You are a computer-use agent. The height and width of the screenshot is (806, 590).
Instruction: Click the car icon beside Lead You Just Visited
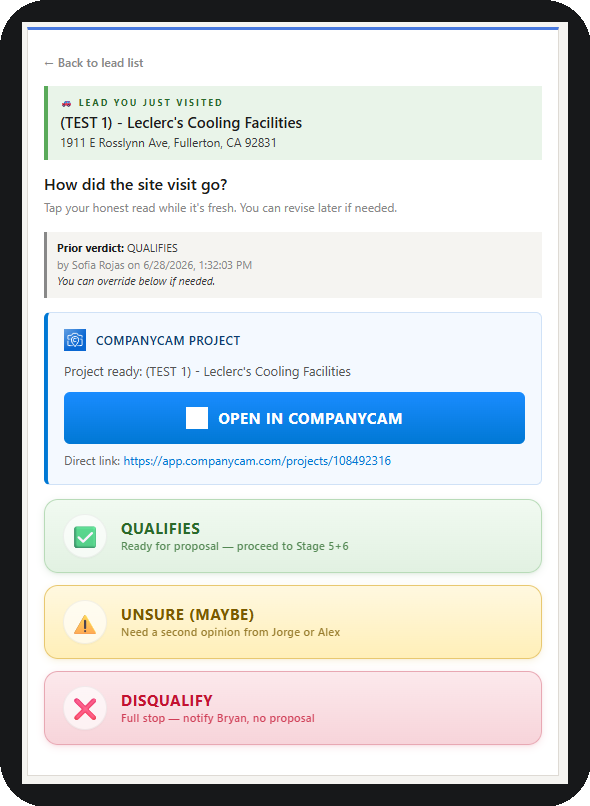66,103
